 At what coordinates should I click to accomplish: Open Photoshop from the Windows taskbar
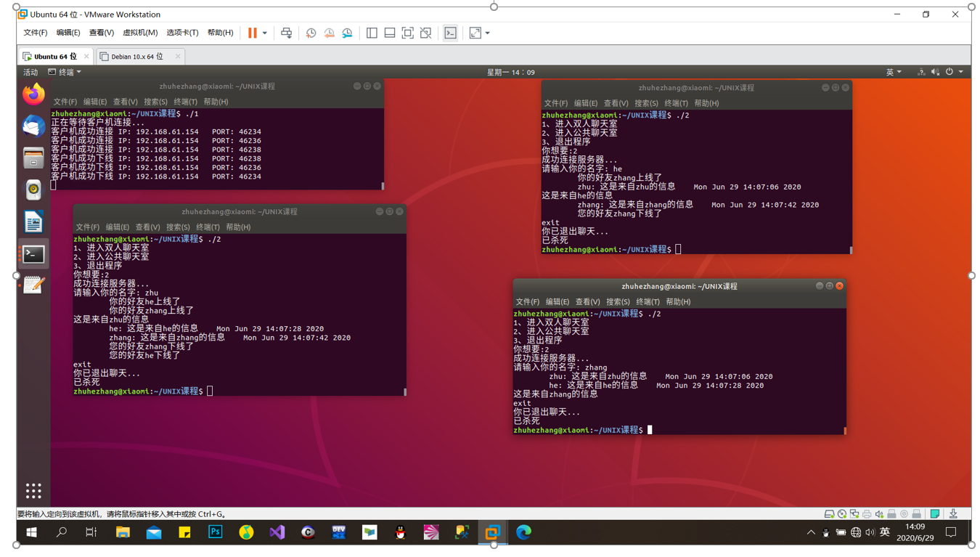click(215, 532)
